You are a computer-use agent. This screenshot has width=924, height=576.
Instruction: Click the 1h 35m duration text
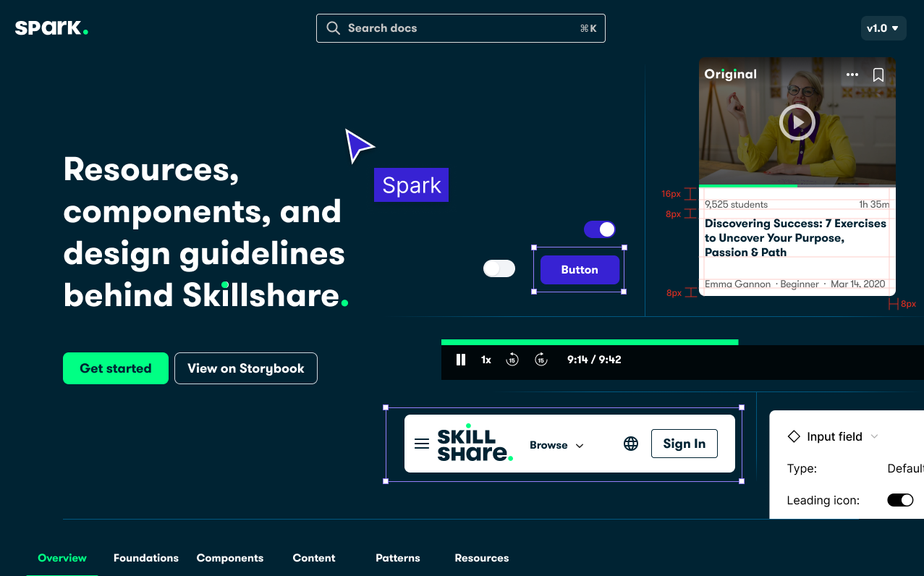point(874,205)
